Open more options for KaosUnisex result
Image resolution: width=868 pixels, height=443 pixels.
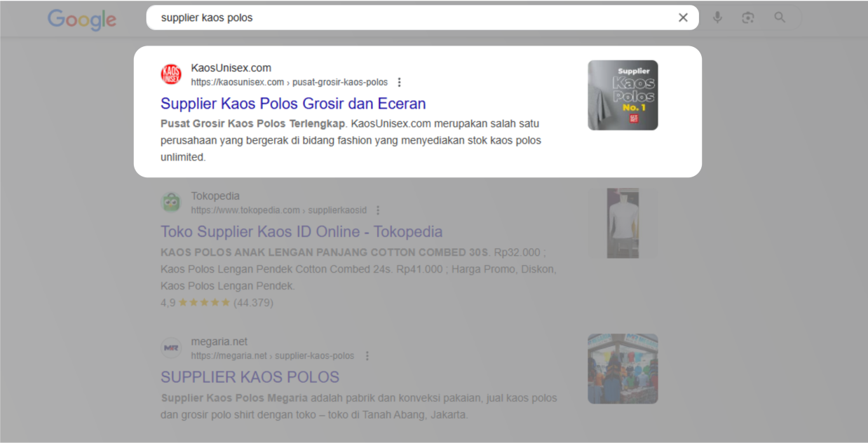click(x=400, y=82)
